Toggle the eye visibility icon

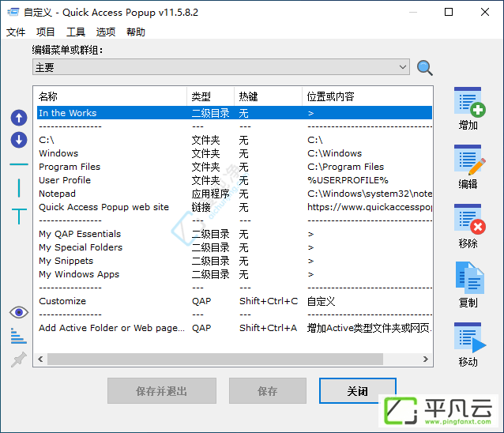click(x=19, y=312)
